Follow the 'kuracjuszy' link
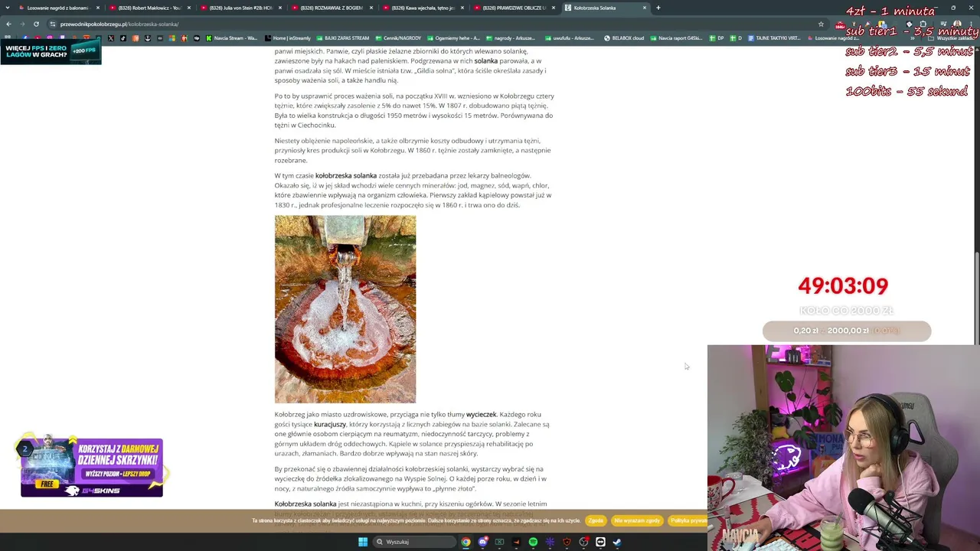Screen dimensions: 980x551 (330, 424)
